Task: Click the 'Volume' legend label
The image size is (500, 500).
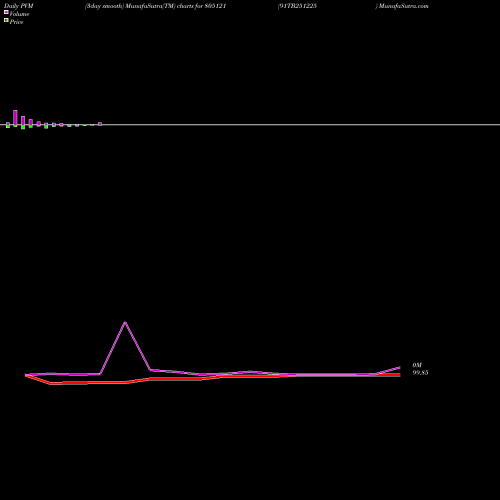Action: [x=19, y=14]
